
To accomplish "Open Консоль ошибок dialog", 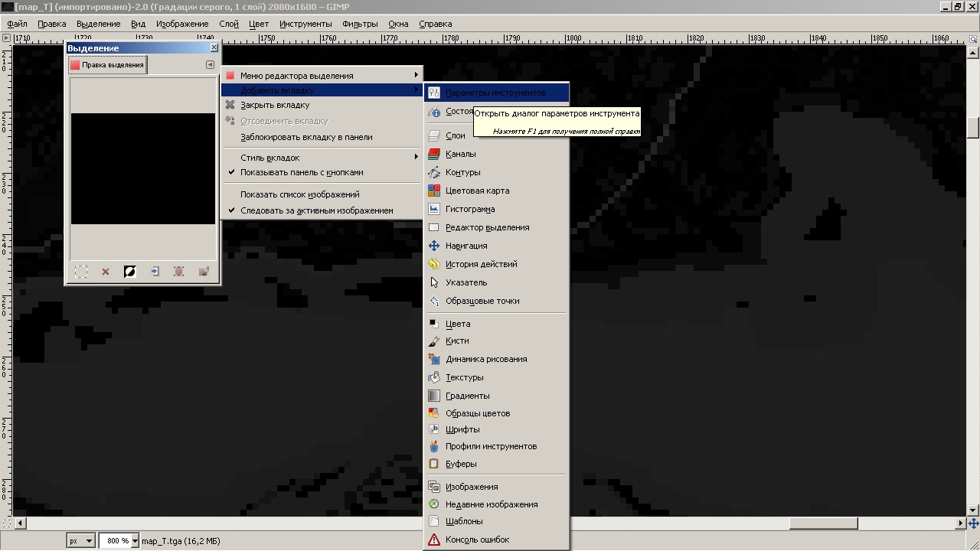I will 497,540.
